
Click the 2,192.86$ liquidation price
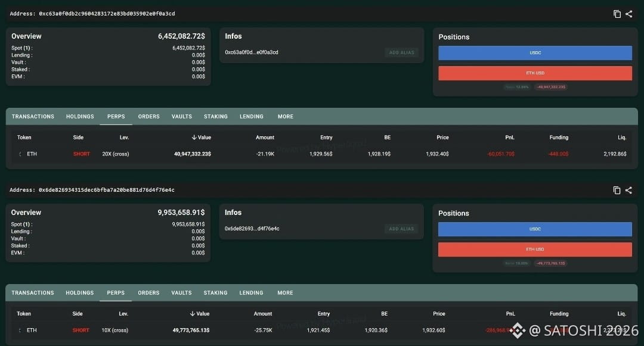(x=615, y=154)
